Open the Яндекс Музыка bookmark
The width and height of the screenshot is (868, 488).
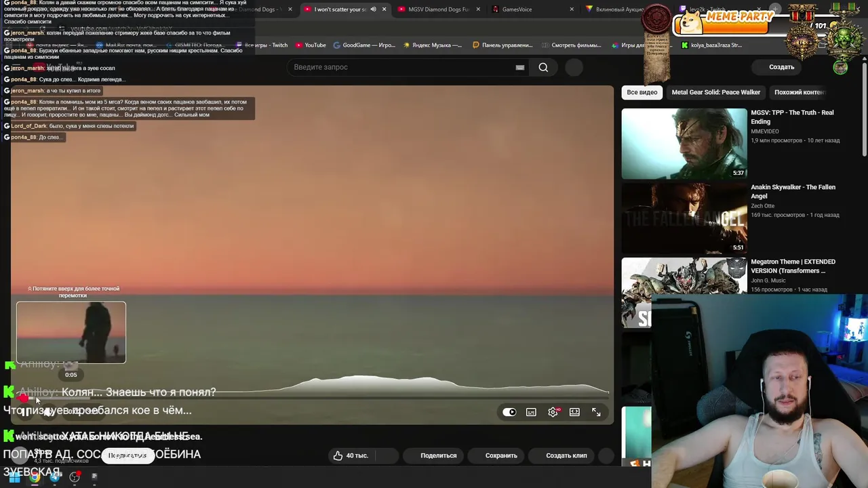click(432, 45)
